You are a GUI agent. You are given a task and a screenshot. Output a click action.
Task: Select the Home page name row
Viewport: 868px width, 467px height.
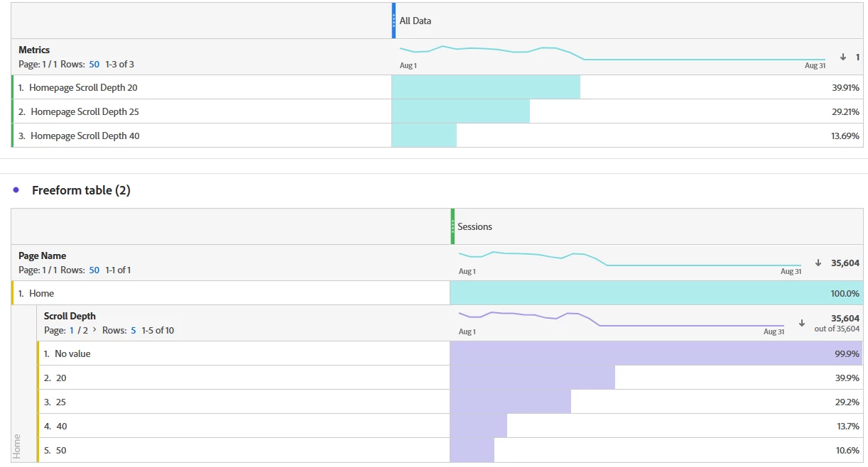coord(438,293)
